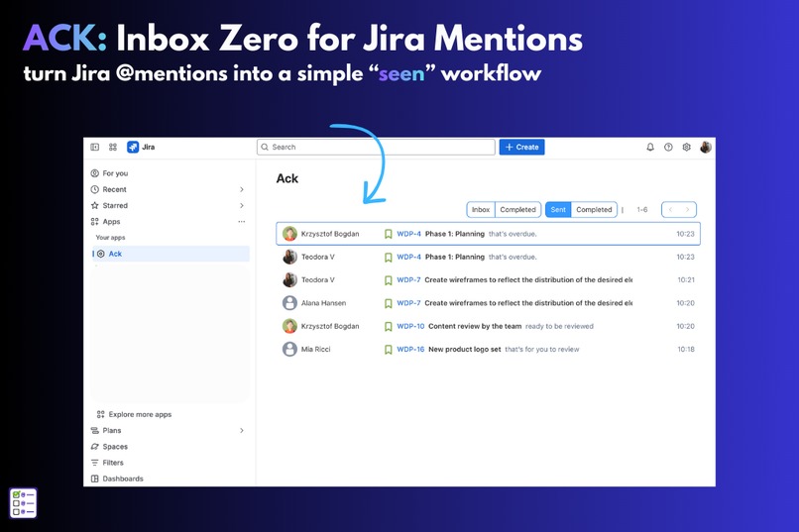The image size is (799, 532).
Task: Go to next page arrow
Action: point(687,210)
